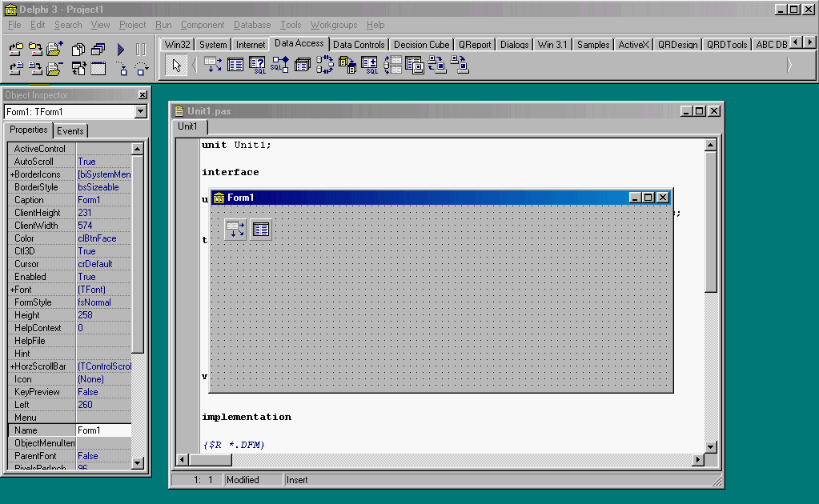This screenshot has height=504, width=819.
Task: Click Remove File from Project icon
Action: pos(55,68)
